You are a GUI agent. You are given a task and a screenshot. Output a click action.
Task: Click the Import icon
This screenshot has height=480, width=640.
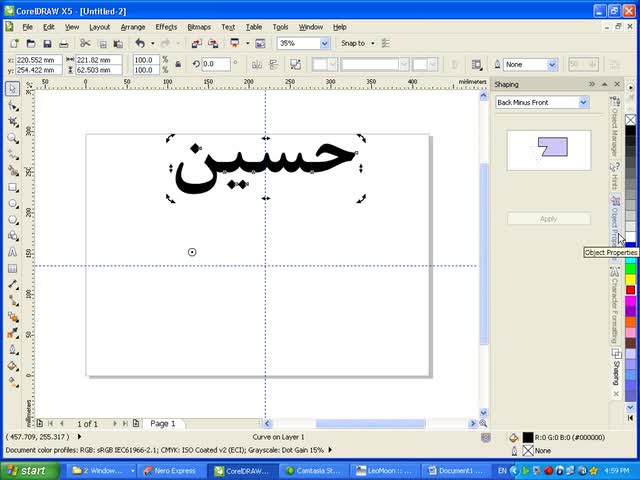pyautogui.click(x=197, y=43)
